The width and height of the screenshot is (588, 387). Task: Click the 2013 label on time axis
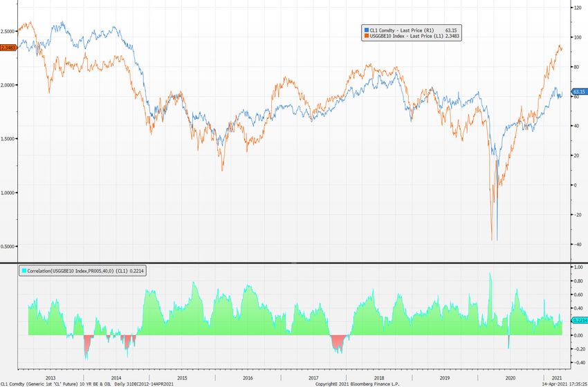click(50, 377)
